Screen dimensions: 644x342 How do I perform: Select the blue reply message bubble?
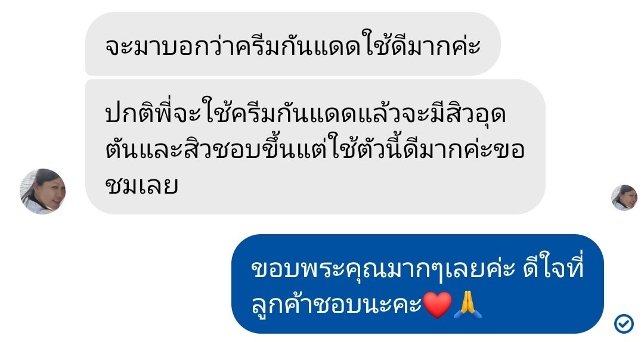coord(417,284)
